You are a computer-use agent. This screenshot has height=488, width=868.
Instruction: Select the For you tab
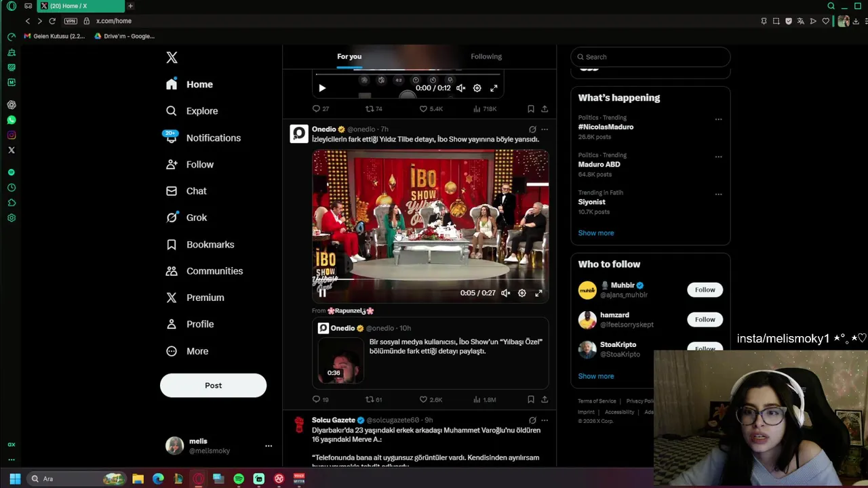[x=349, y=57]
